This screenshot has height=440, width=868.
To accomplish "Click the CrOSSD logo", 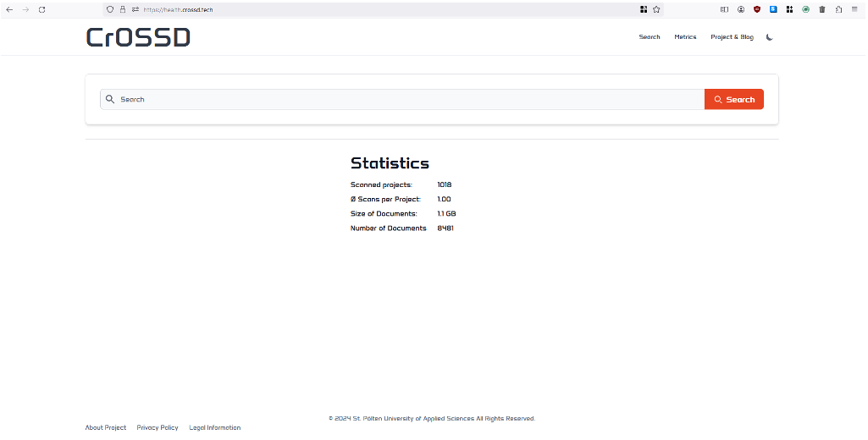I will pyautogui.click(x=138, y=37).
